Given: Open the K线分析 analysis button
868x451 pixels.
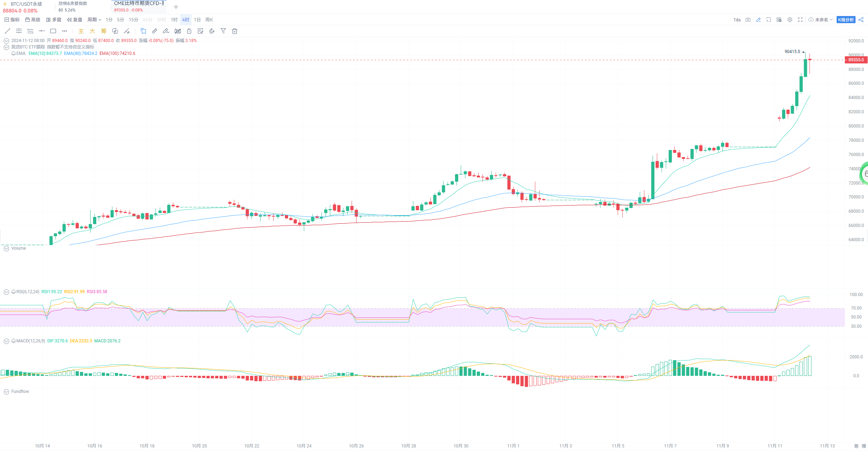Looking at the screenshot, I should tap(846, 20).
